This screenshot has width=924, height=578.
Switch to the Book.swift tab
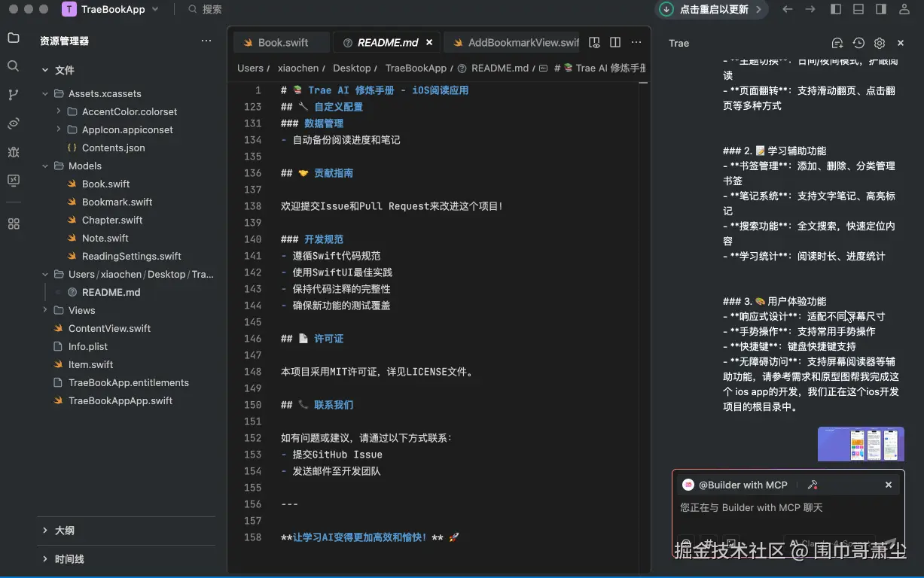(282, 42)
